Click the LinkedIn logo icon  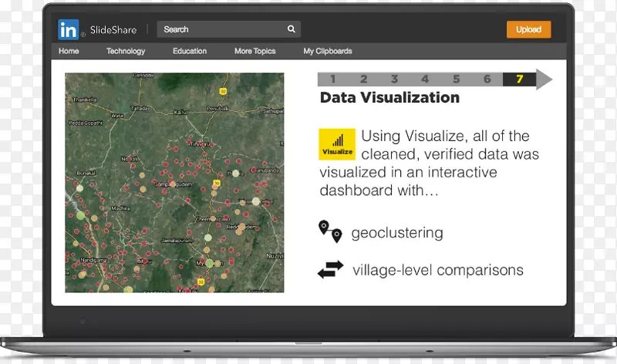[68, 29]
